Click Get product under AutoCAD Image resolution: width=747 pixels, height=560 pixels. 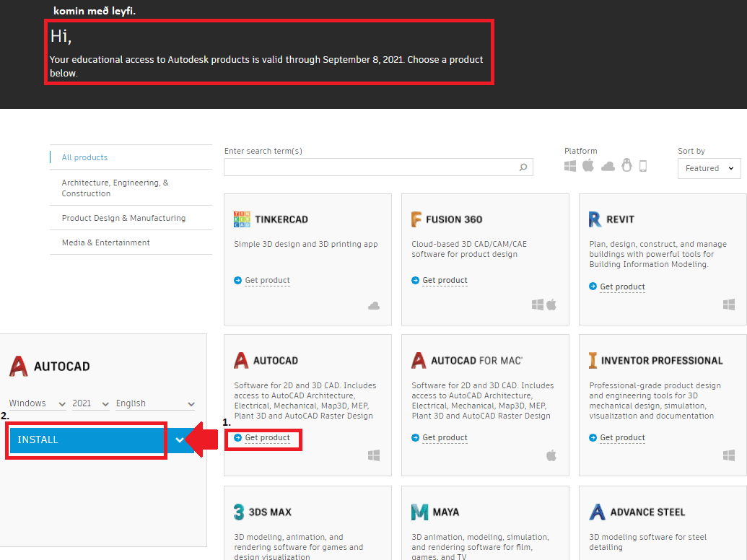266,438
